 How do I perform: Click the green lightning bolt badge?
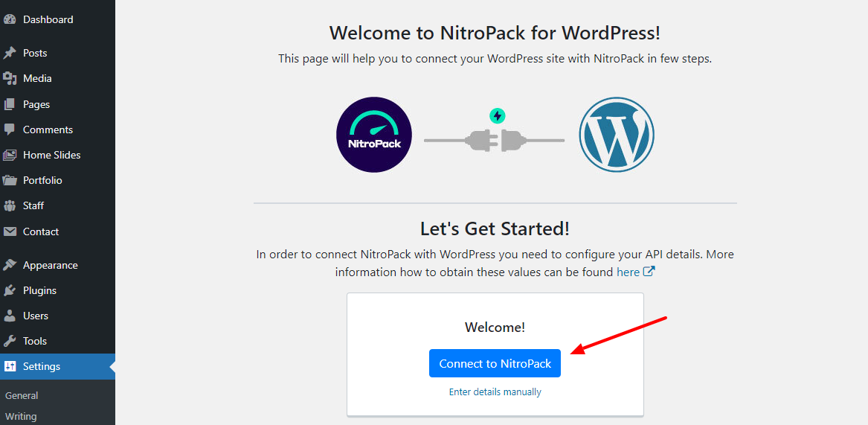(498, 116)
